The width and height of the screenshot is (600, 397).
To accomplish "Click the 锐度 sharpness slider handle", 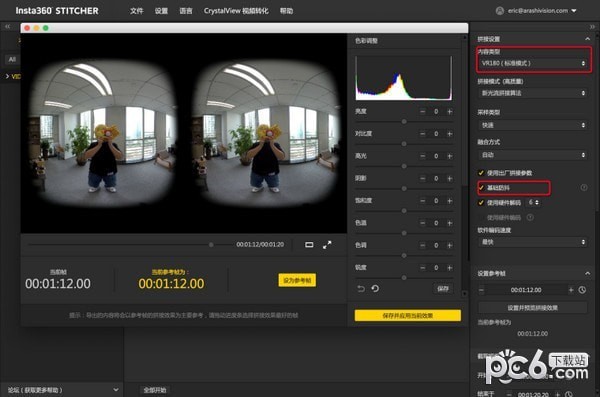I will [404, 278].
